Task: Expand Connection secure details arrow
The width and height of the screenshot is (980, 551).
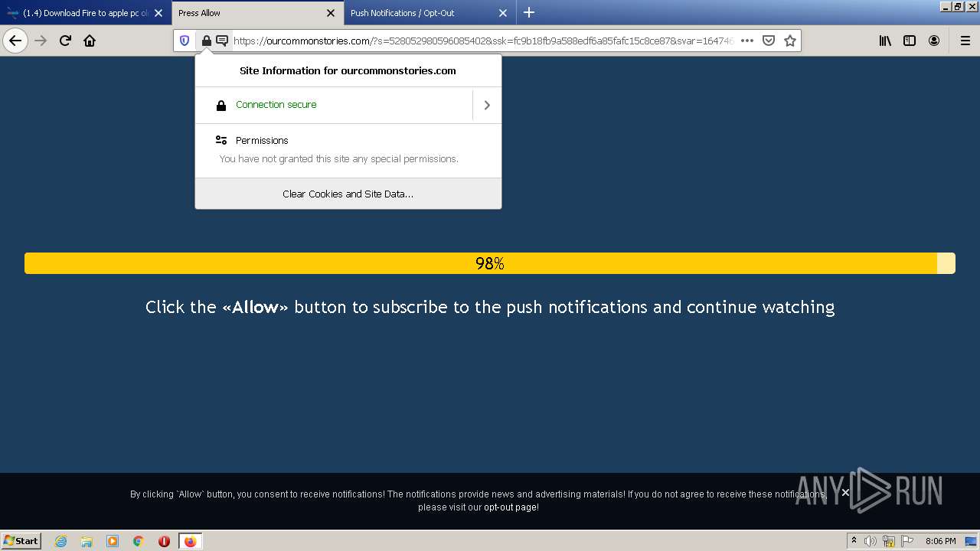Action: tap(487, 105)
